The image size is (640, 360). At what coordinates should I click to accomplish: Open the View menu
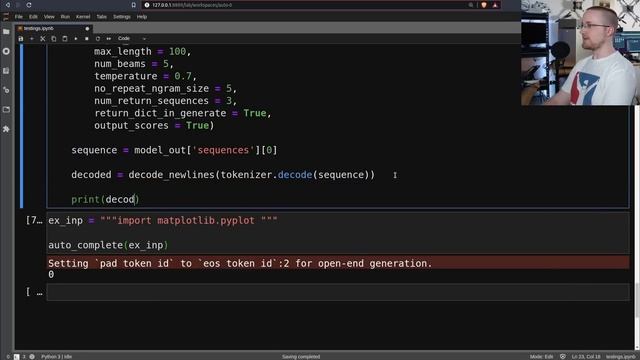pyautogui.click(x=49, y=17)
